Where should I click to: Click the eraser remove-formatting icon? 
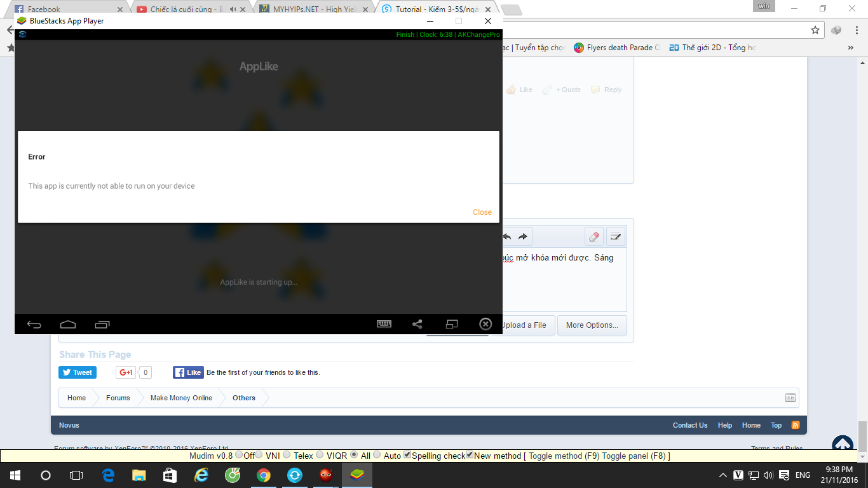(594, 237)
